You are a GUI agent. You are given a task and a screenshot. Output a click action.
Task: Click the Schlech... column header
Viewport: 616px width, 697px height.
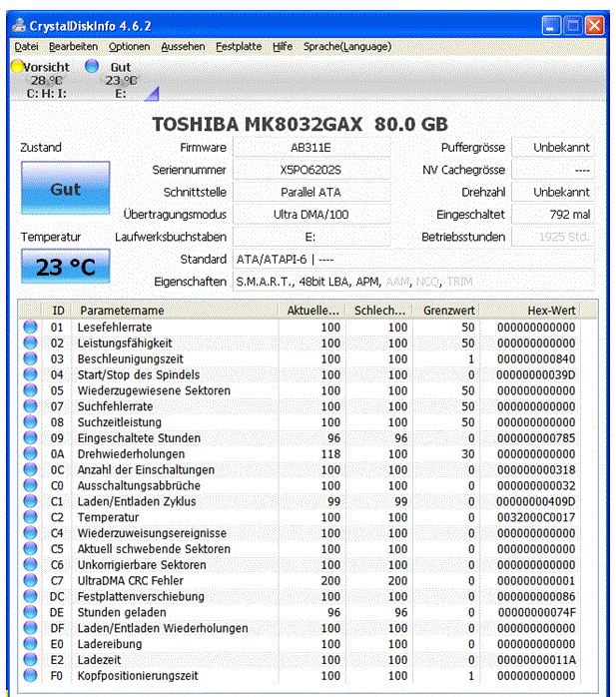pos(379,311)
